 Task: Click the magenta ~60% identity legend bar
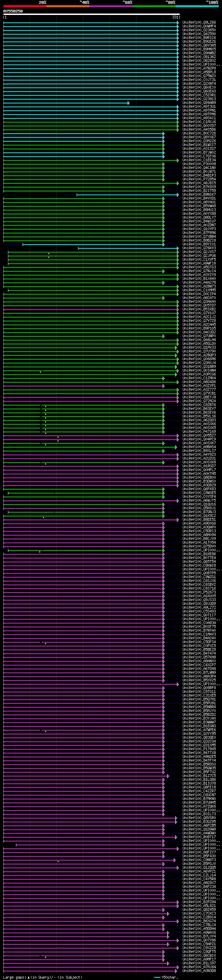111,7
